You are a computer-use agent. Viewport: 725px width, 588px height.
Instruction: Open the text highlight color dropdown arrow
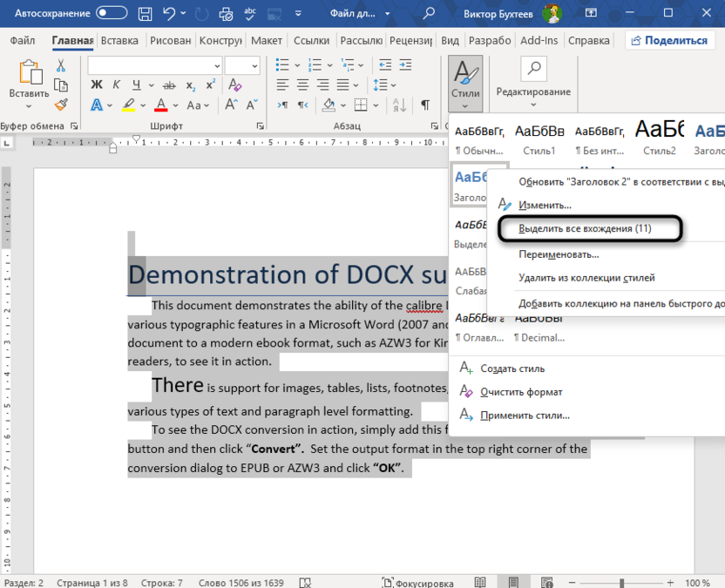(141, 105)
